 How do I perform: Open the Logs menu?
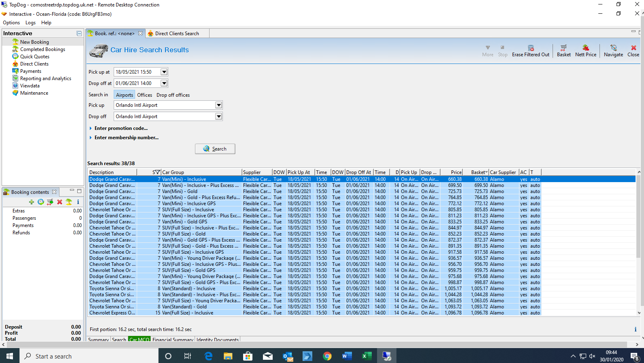[30, 23]
